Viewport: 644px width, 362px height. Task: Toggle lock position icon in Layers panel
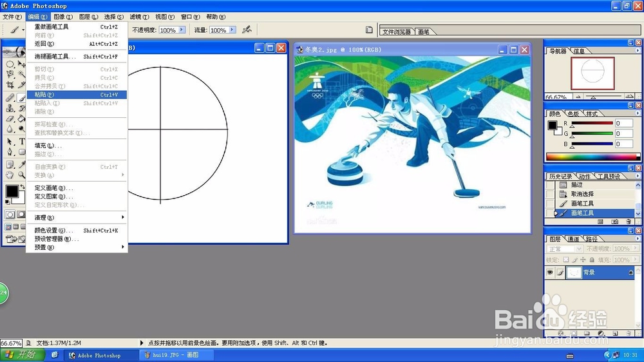coord(583,260)
